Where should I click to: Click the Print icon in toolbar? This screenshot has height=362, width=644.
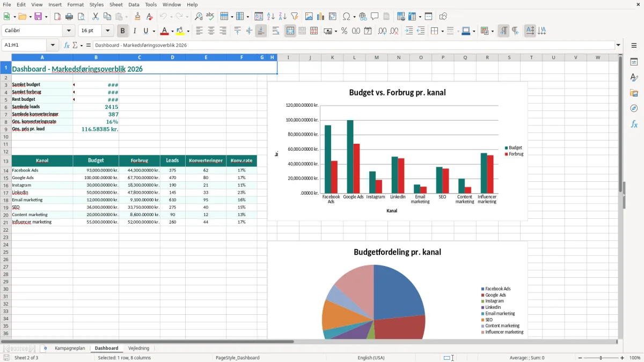pyautogui.click(x=69, y=17)
